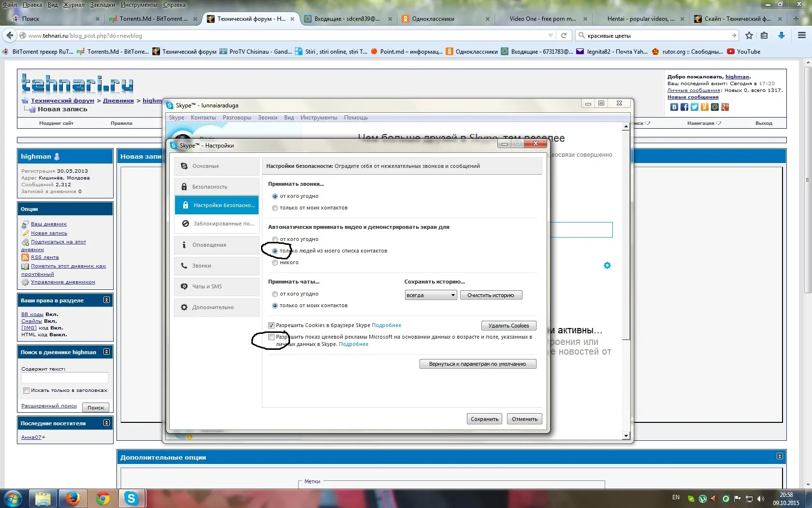Share via the orange Odnoklassniki icon on tehnari page
This screenshot has height=508, width=812.
pyautogui.click(x=705, y=107)
